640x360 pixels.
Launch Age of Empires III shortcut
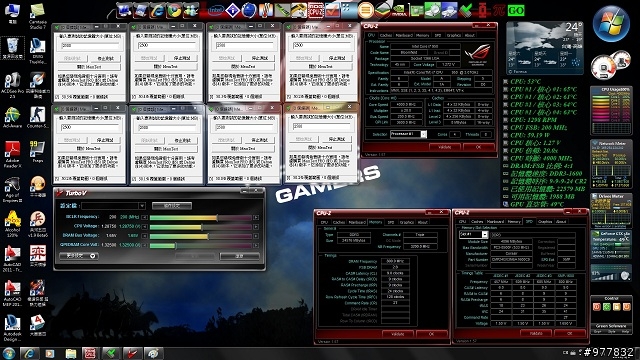point(13,189)
